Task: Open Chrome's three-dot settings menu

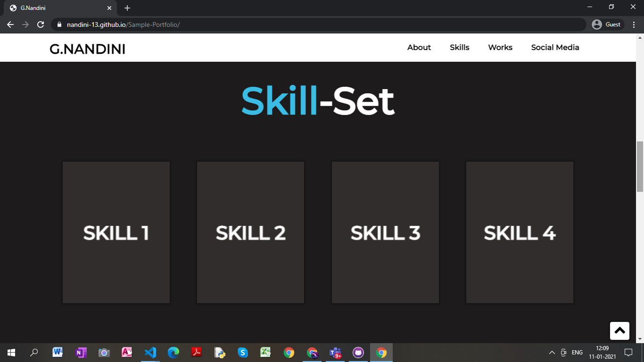Action: tap(634, 25)
